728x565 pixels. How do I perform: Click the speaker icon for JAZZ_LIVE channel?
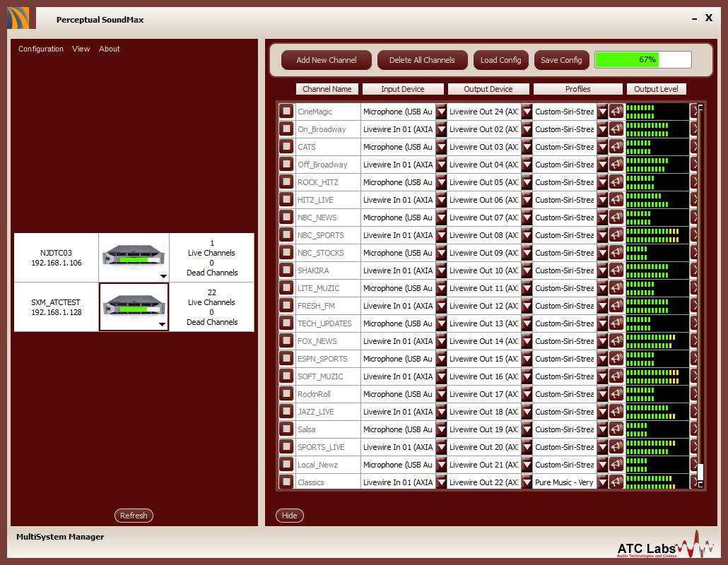coord(616,411)
